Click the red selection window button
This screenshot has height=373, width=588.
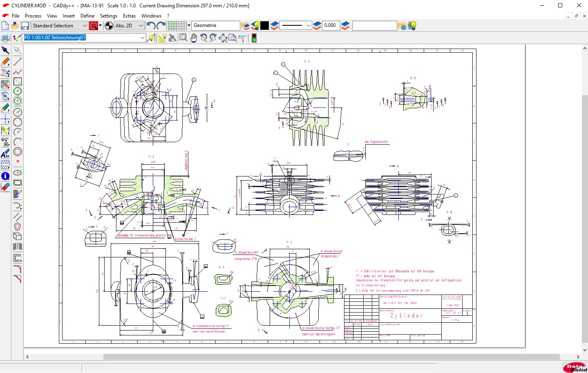click(94, 26)
